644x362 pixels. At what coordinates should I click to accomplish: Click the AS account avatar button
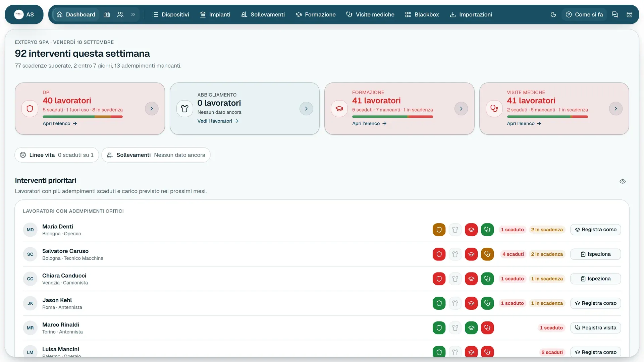pyautogui.click(x=24, y=14)
